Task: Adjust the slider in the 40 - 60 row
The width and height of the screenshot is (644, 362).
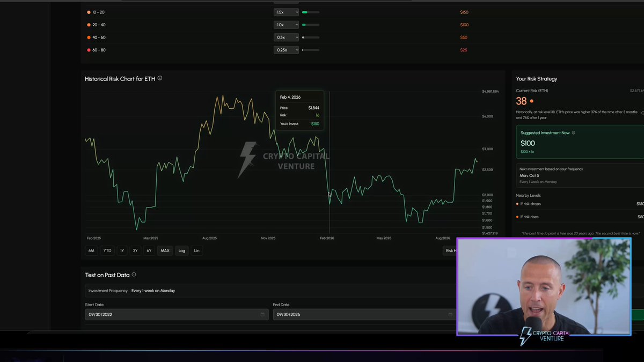Action: coord(311,38)
